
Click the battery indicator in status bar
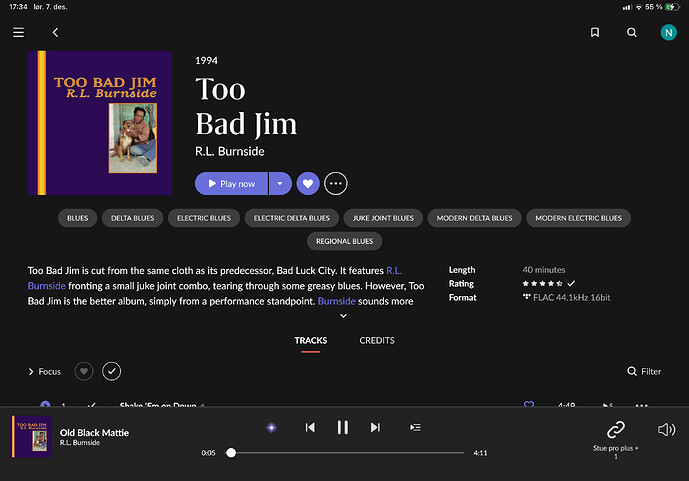click(672, 7)
